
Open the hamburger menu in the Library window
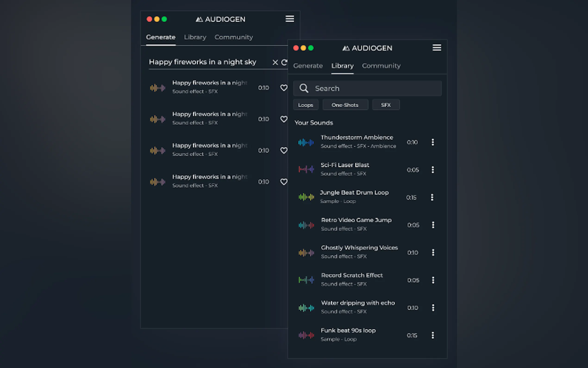pyautogui.click(x=437, y=48)
